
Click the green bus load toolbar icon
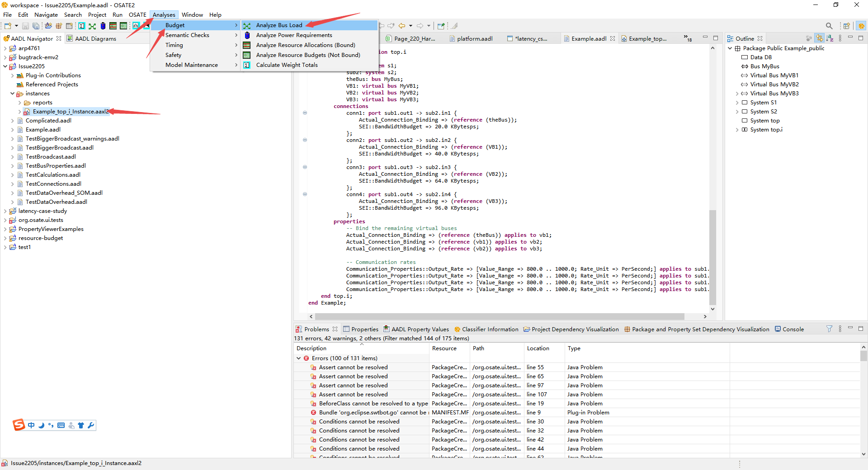coord(92,26)
